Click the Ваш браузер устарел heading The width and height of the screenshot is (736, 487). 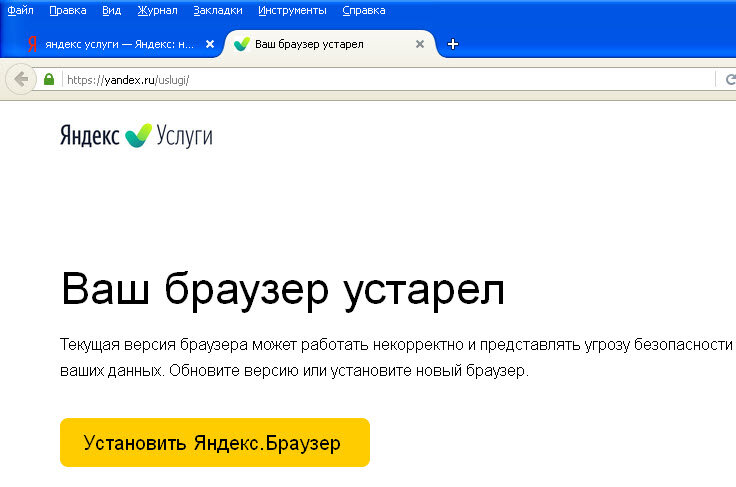coord(283,290)
